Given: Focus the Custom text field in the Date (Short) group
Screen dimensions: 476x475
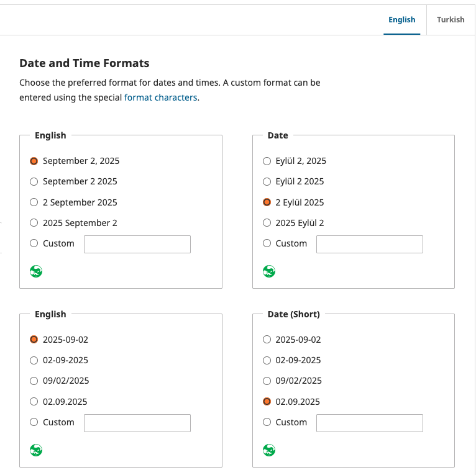Looking at the screenshot, I should pos(369,423).
